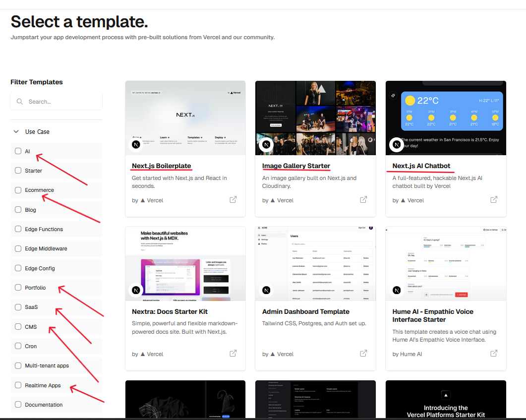The image size is (526, 420).
Task: Open external link icon on Next.js Boilerplate card
Action: [x=233, y=200]
